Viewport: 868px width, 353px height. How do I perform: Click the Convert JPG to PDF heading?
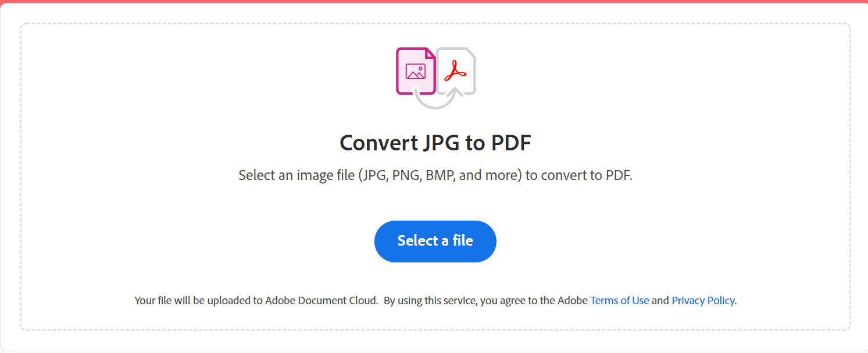[435, 143]
